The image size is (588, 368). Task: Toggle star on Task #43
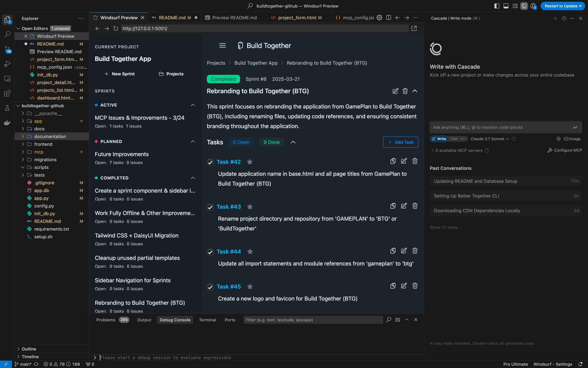coord(250,207)
